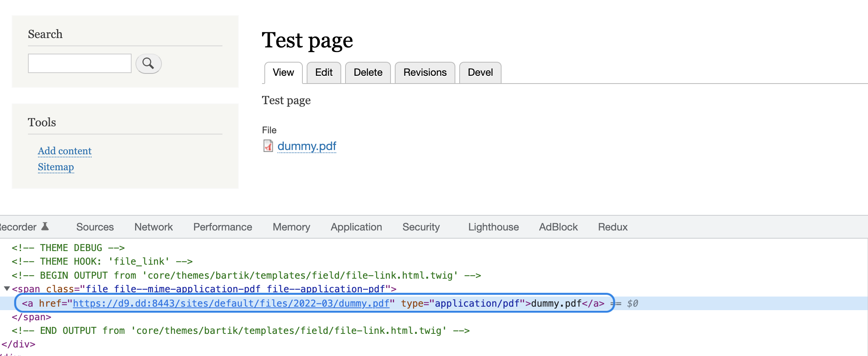Click the Test page heading
This screenshot has height=356, width=868.
click(x=307, y=40)
